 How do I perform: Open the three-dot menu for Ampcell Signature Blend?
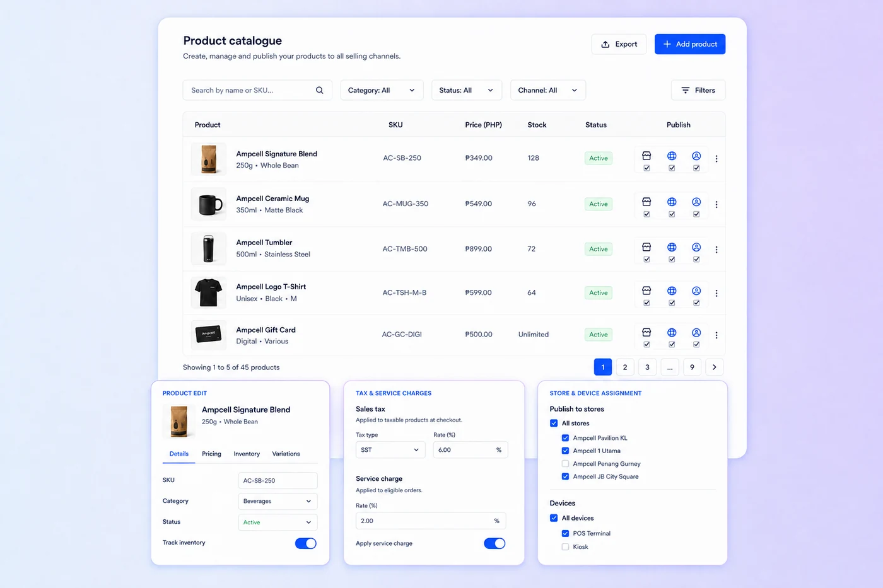716,159
